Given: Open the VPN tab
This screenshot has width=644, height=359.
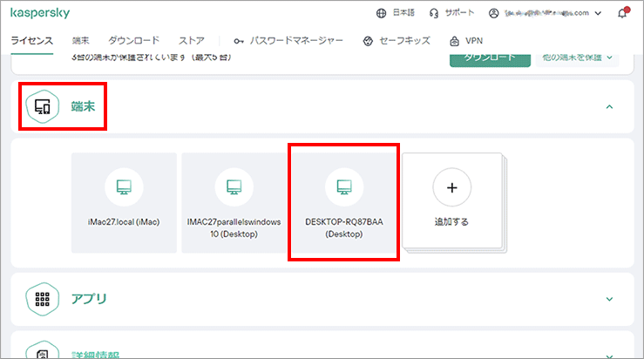Looking at the screenshot, I should point(474,41).
